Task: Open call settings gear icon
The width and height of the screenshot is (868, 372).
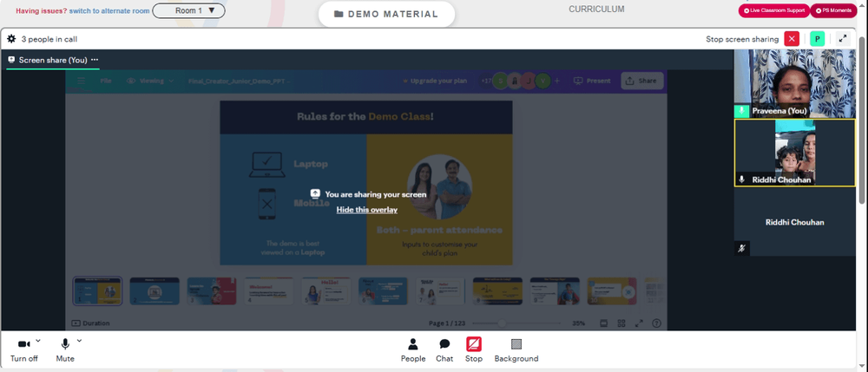Action: point(11,39)
